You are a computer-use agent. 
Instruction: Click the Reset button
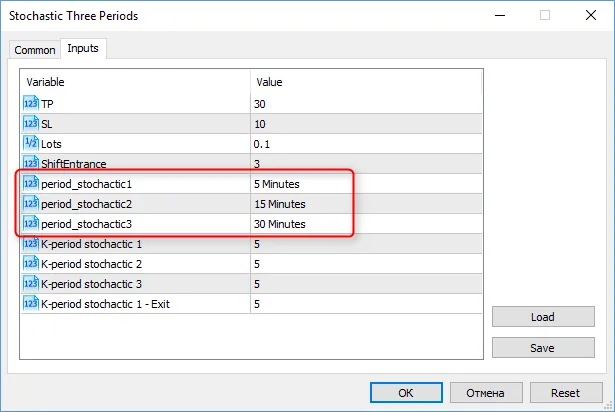point(566,393)
